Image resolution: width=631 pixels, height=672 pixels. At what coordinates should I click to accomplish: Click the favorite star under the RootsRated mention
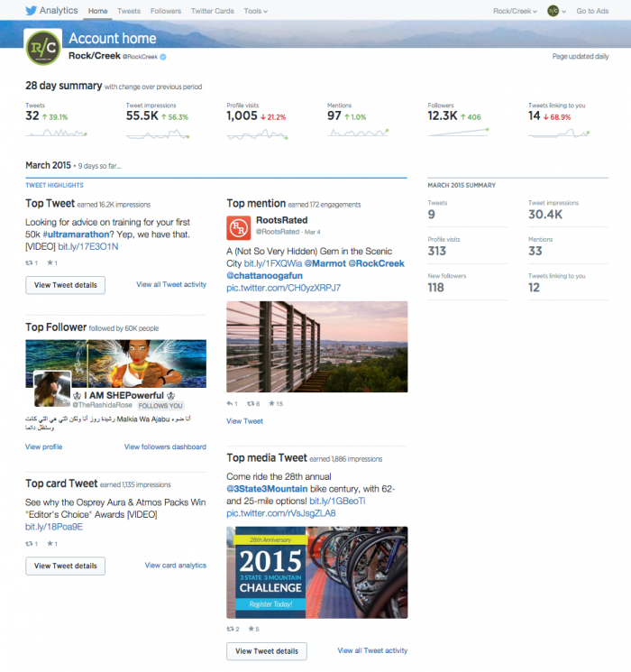point(271,403)
